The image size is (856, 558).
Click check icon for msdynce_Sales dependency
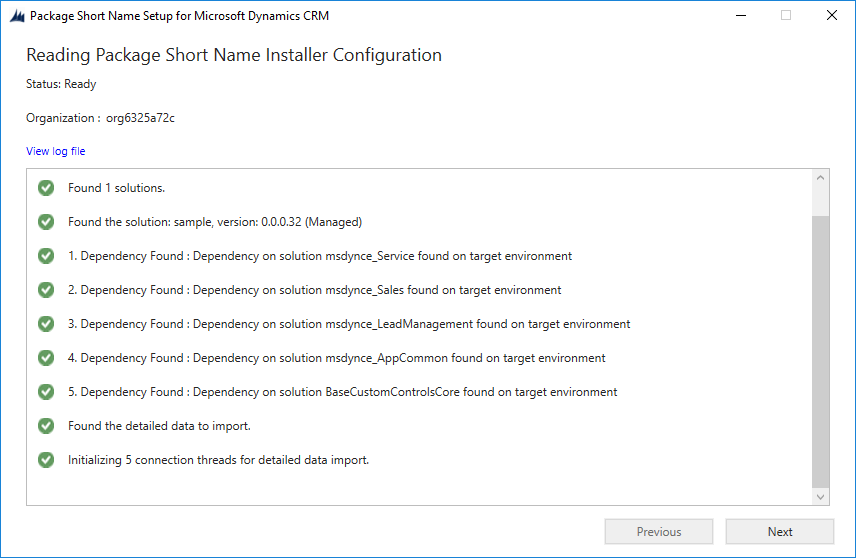coord(46,290)
